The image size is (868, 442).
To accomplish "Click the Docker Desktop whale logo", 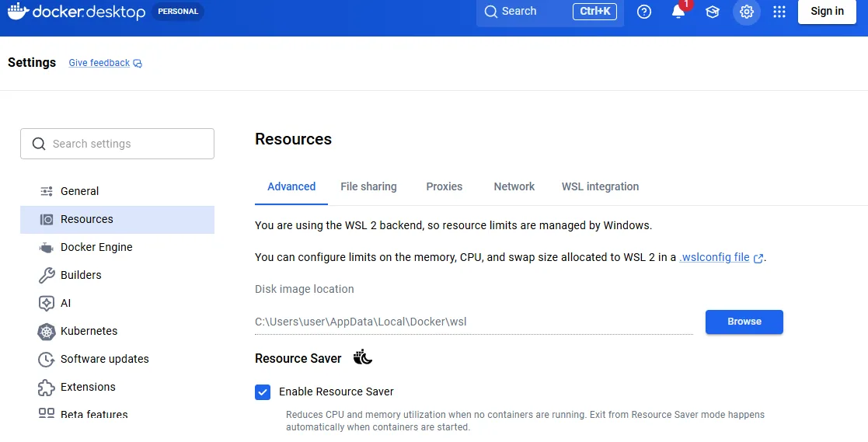I will 19,11.
